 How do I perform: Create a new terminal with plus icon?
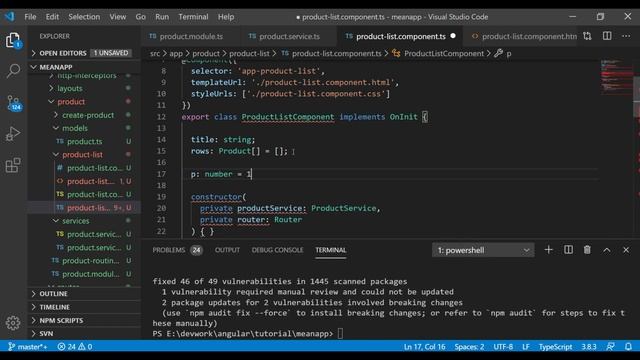549,250
